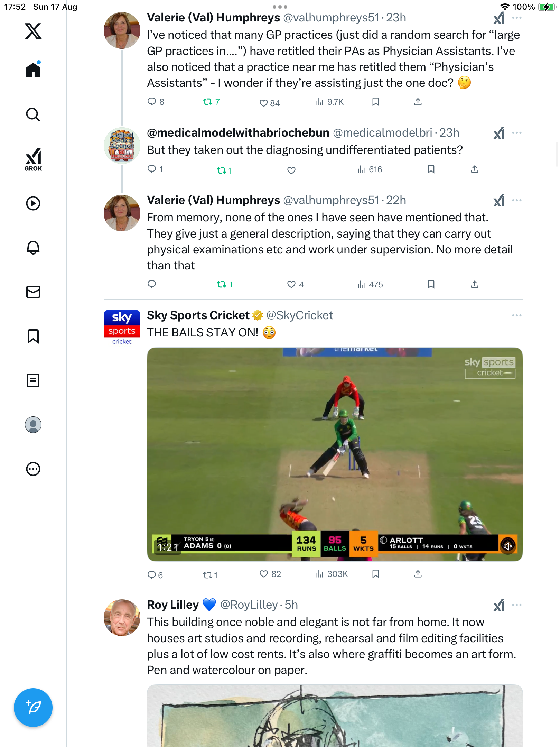
Task: Tap Roy Lilley's watercolour image
Action: 335,716
